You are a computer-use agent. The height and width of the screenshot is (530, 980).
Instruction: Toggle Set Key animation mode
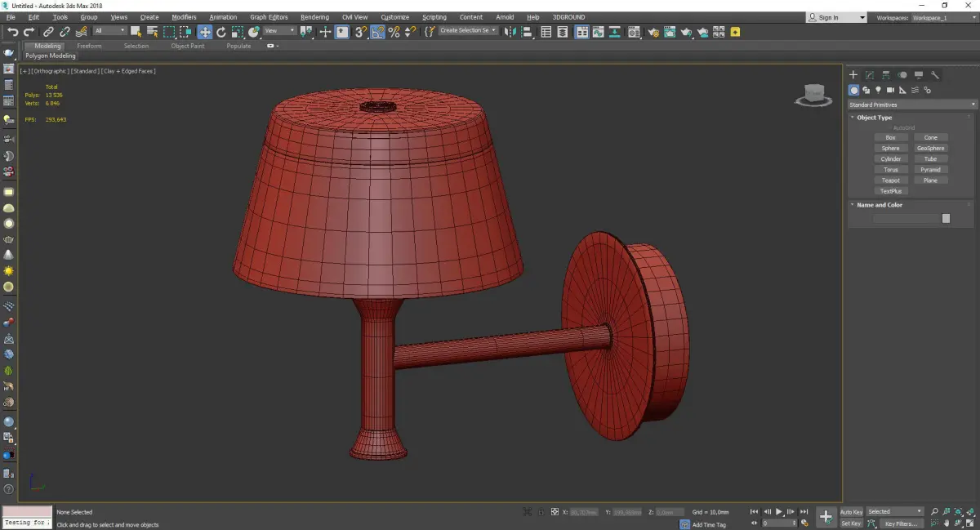(x=851, y=523)
